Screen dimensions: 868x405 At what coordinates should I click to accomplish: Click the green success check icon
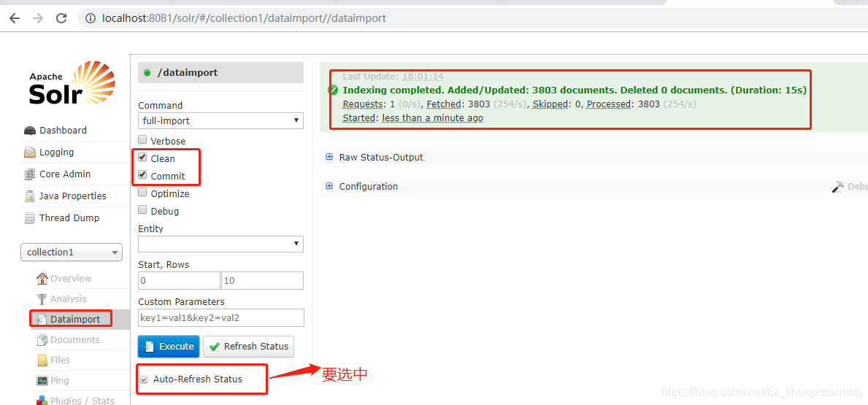(x=333, y=90)
